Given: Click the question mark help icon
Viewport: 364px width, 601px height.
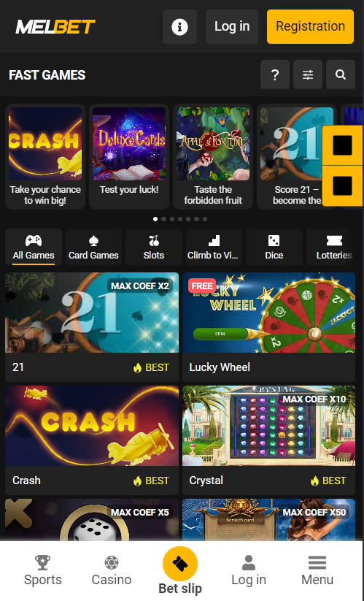Looking at the screenshot, I should (275, 74).
